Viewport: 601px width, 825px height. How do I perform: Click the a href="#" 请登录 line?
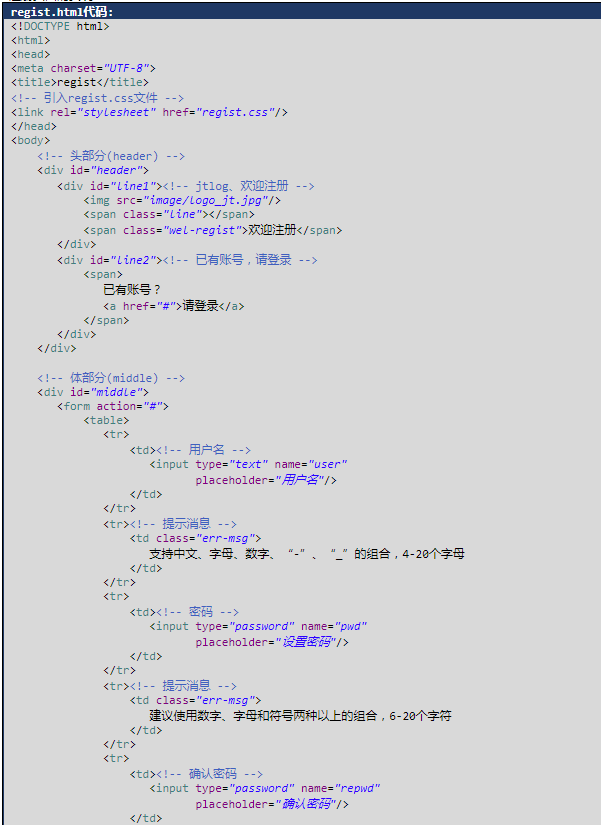(174, 306)
